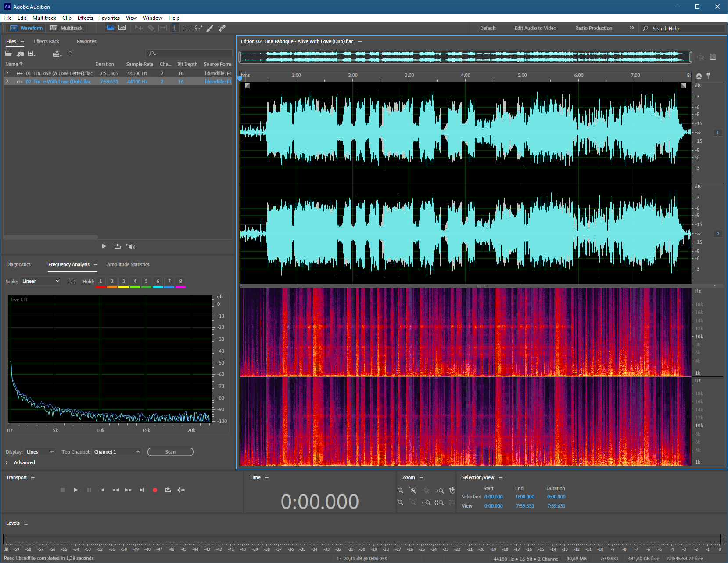Click Play in the Transport panel
This screenshot has height=563, width=728.
pos(75,490)
